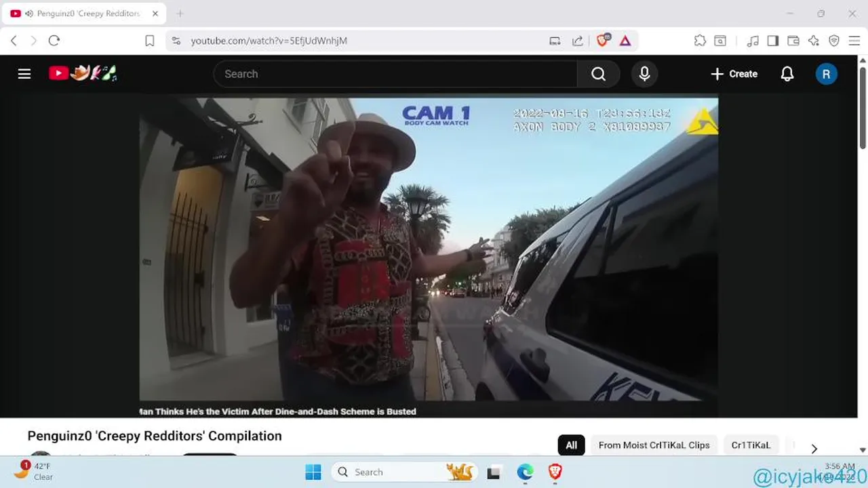Open the tab search icon in toolbar

(x=720, y=41)
